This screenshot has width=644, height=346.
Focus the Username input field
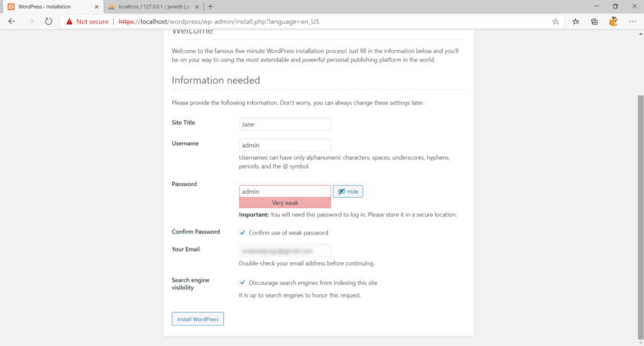click(x=285, y=145)
